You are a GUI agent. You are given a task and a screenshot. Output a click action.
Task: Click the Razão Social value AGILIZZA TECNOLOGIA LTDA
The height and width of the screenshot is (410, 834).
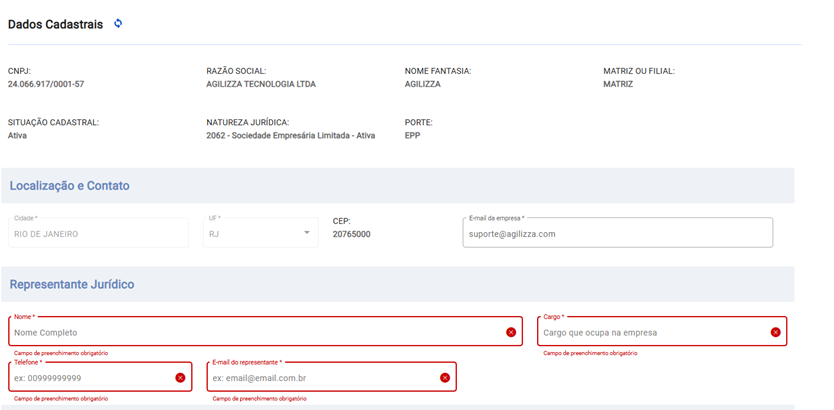click(x=260, y=85)
